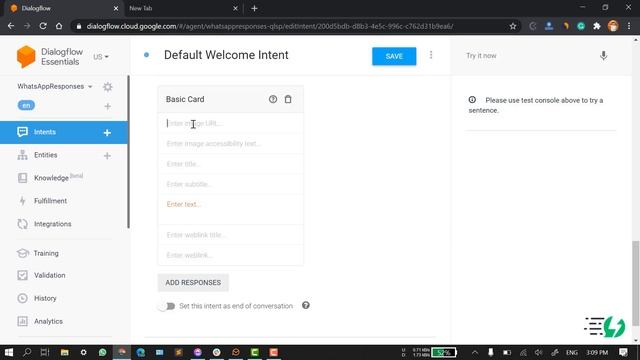
Task: Click ADD RESPONSES button
Action: coord(193,282)
